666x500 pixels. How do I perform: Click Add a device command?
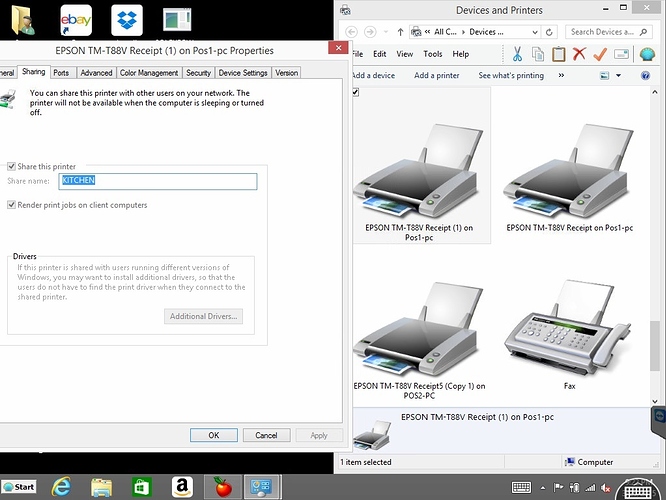pyautogui.click(x=374, y=75)
